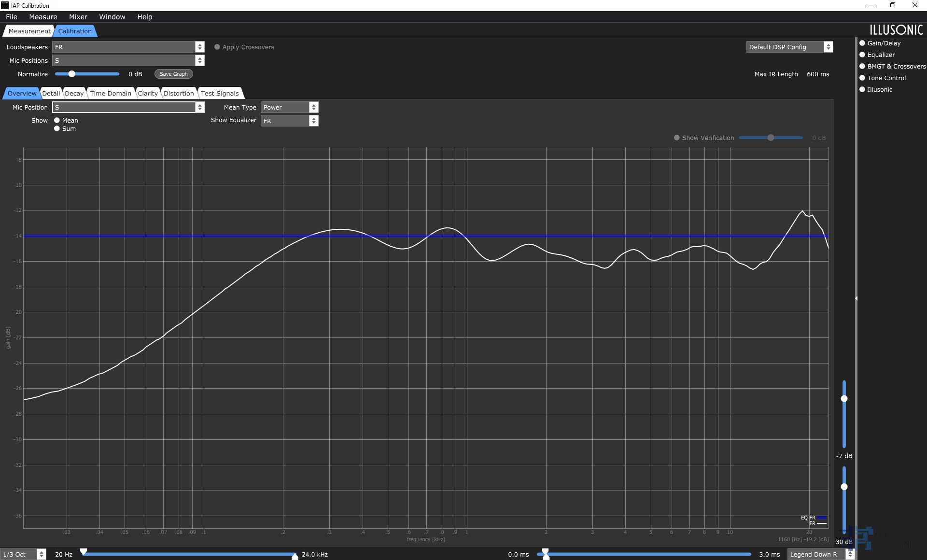Switch to the Distortion tab
Screen dimensions: 927x560
coord(179,93)
